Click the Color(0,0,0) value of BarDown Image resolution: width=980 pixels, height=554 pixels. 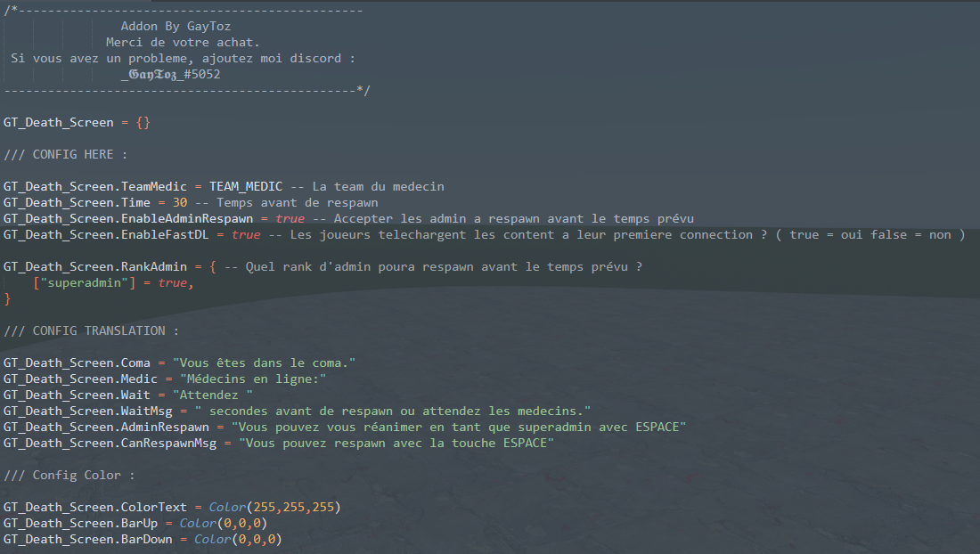coord(238,539)
